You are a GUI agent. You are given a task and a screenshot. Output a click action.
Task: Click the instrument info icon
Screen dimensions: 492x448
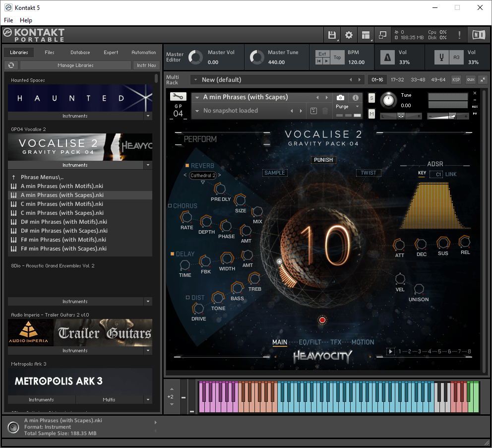click(x=355, y=98)
